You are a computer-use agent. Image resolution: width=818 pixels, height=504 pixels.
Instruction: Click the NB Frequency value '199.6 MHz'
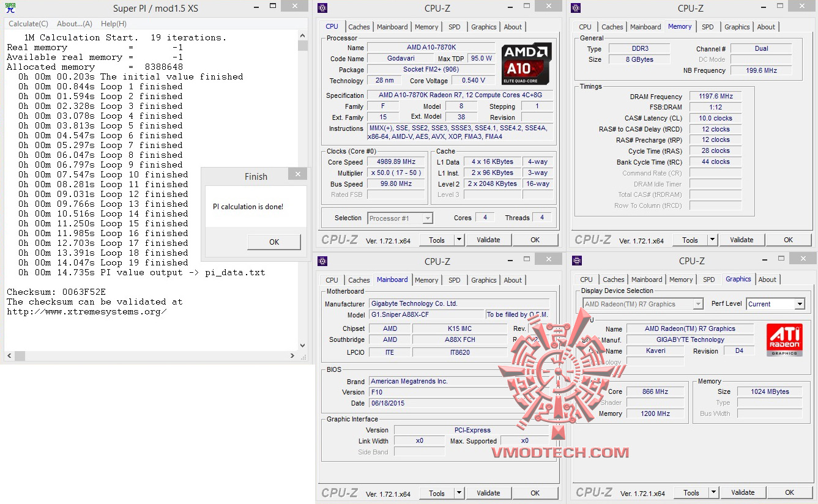coord(761,70)
